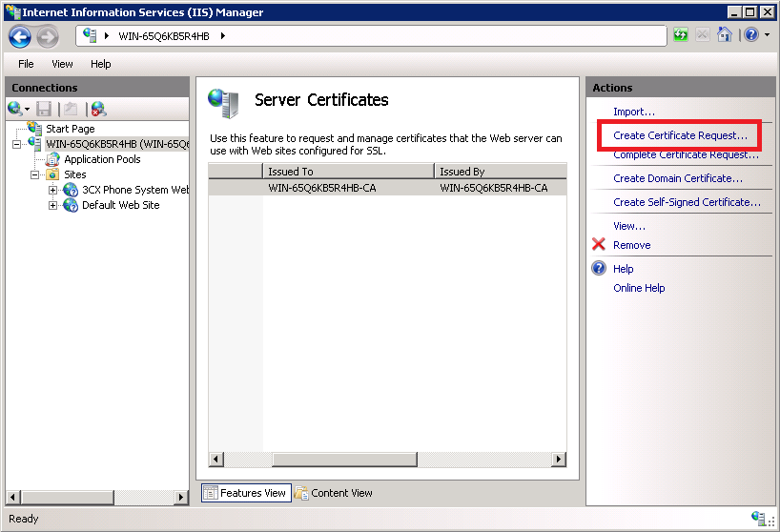The width and height of the screenshot is (780, 532).
Task: Select the Start Page tree node
Action: coord(71,129)
